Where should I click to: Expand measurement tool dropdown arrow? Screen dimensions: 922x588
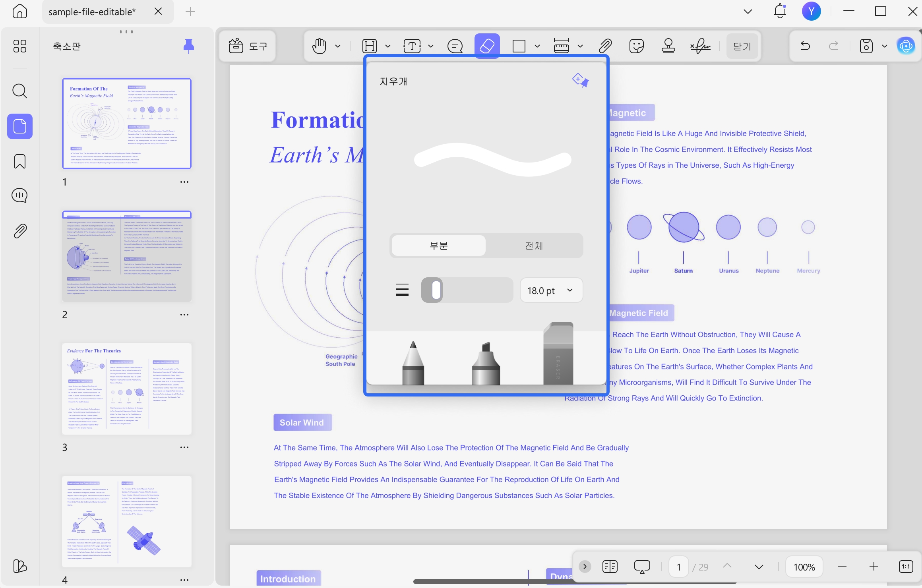580,46
